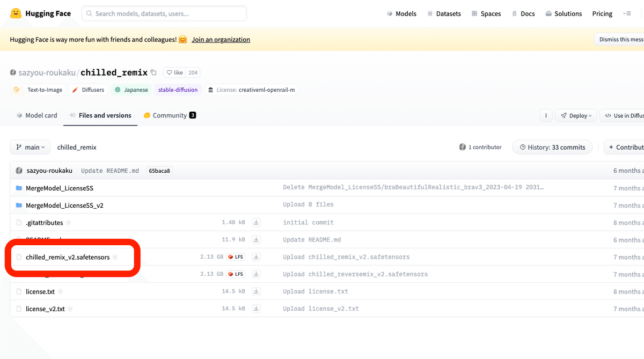View History: 33 commits
This screenshot has height=359, width=644.
tap(552, 147)
